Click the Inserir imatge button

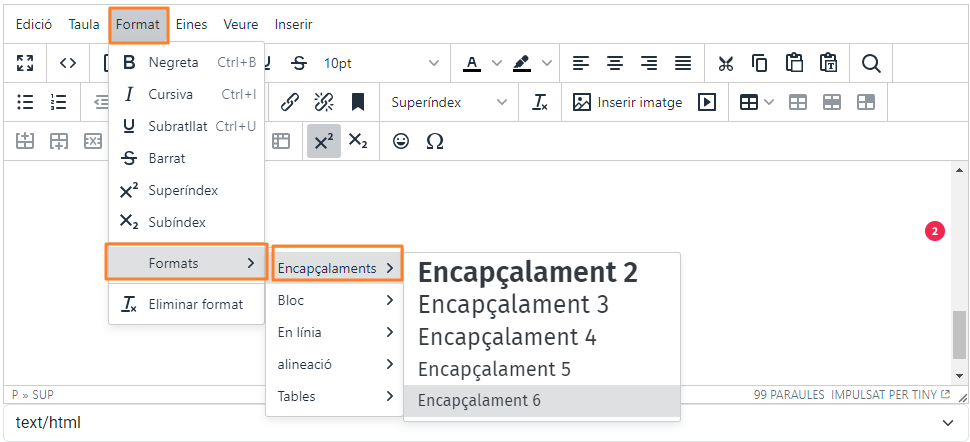pyautogui.click(x=627, y=102)
